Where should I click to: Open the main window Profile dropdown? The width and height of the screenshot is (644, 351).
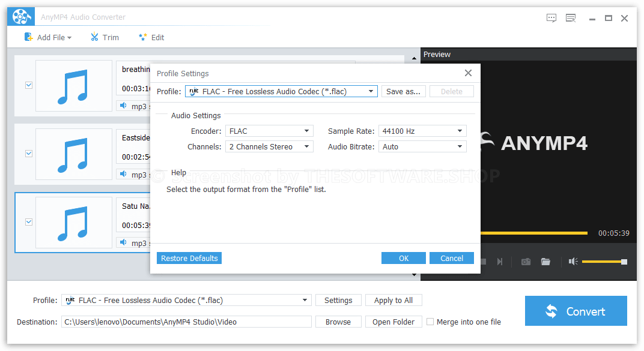186,300
